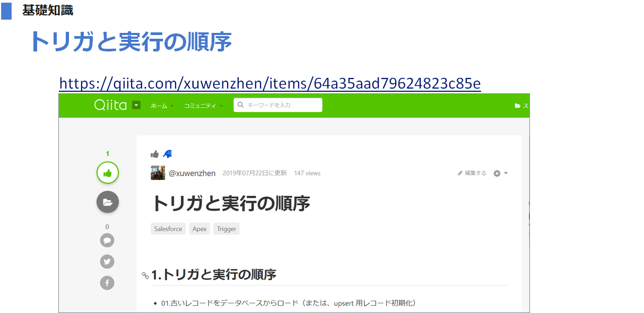Click the blue liker avatar icon
Viewport: 644px width, 313px height.
pyautogui.click(x=167, y=154)
